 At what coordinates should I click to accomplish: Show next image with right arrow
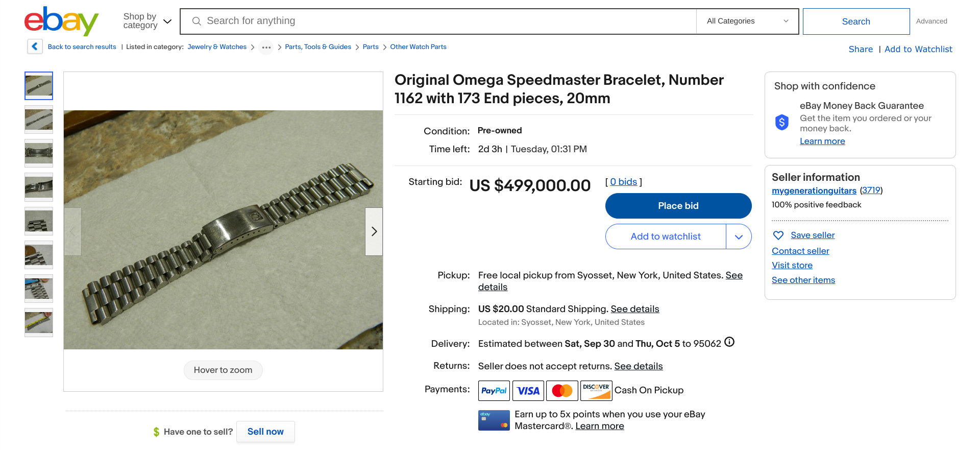pyautogui.click(x=374, y=231)
